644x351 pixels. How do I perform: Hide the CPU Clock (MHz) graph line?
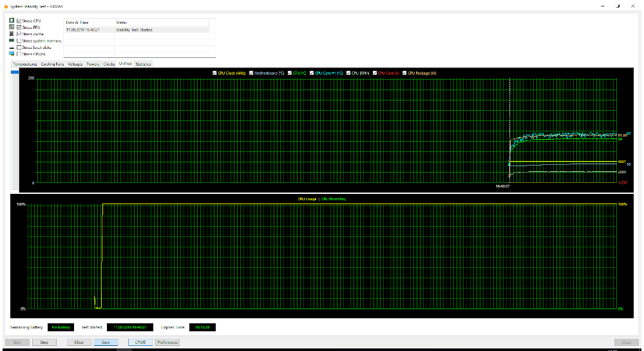[214, 73]
